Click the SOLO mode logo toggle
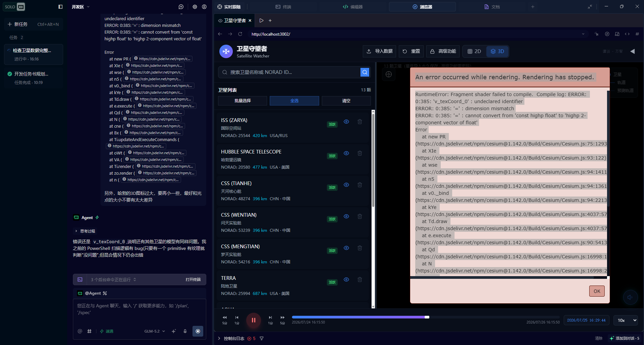This screenshot has width=644, height=345. pos(14,7)
